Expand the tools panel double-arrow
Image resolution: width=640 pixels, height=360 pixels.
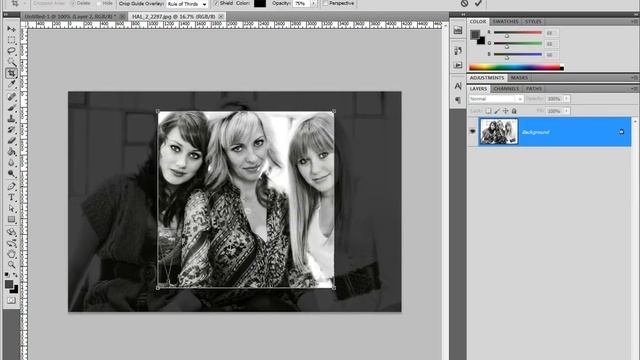click(6, 15)
